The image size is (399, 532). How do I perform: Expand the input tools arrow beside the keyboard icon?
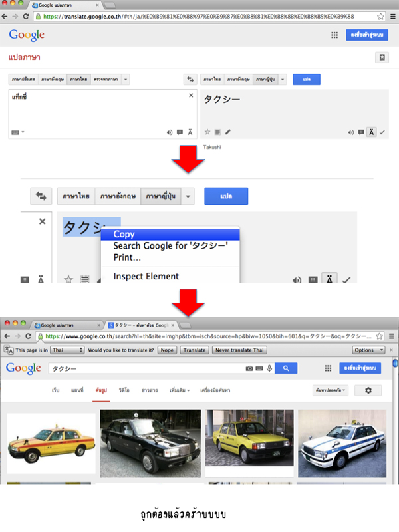tap(23, 132)
